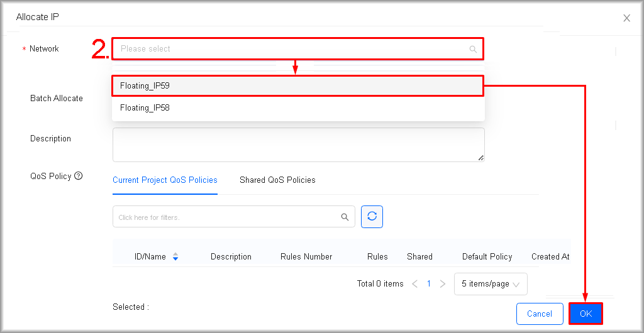Click the QoS Policy help icon
The image size is (644, 333).
click(79, 177)
